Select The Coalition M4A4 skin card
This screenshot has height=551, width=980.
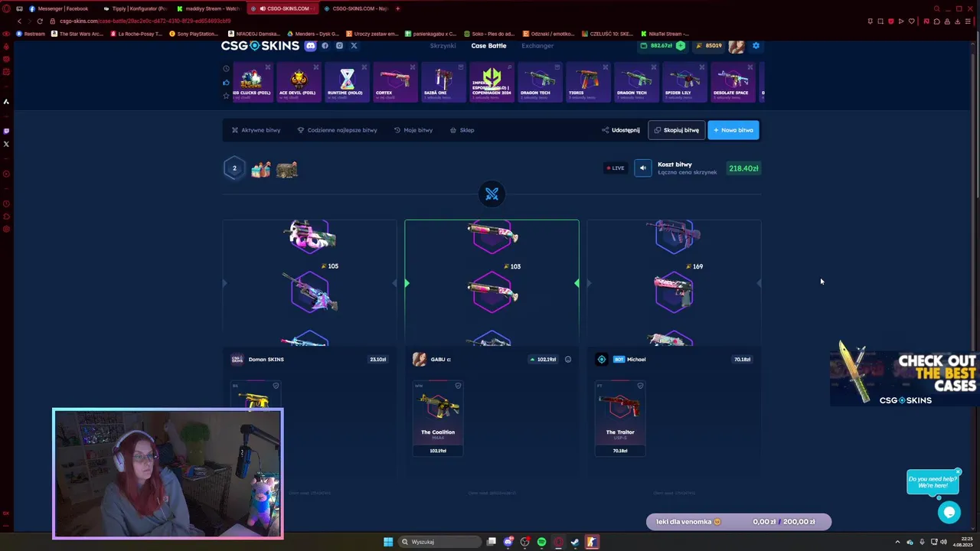pos(438,419)
